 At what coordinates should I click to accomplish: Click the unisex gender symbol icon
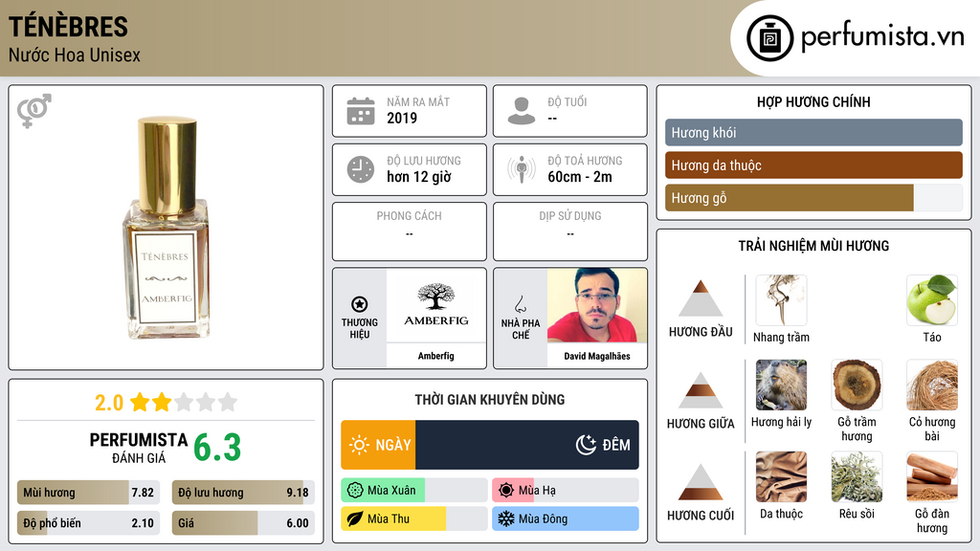[33, 111]
